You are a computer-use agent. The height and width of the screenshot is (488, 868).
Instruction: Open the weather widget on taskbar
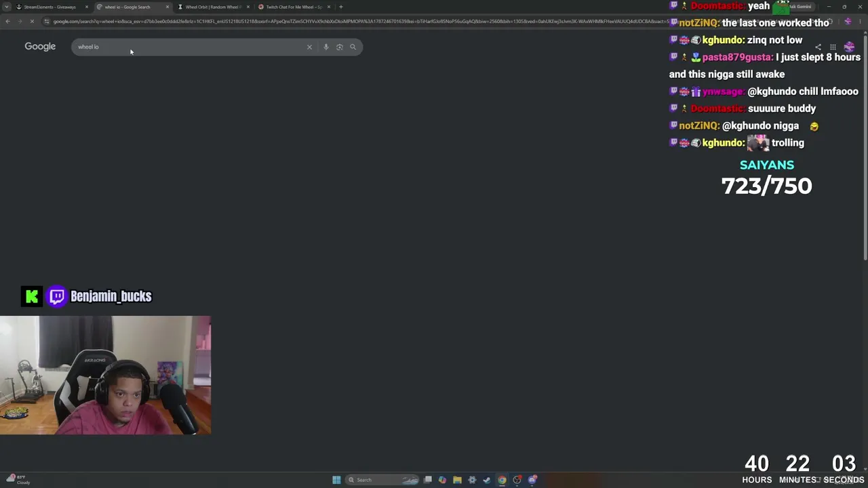pyautogui.click(x=18, y=480)
